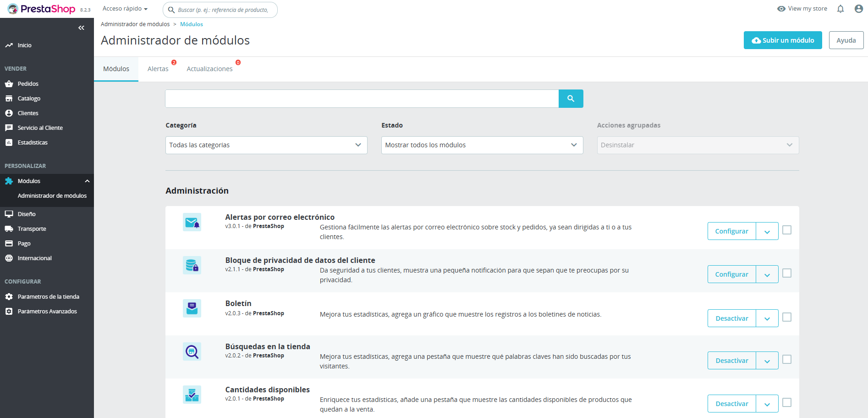Image resolution: width=868 pixels, height=418 pixels.
Task: Switch to the Alertas tab
Action: pos(158,69)
